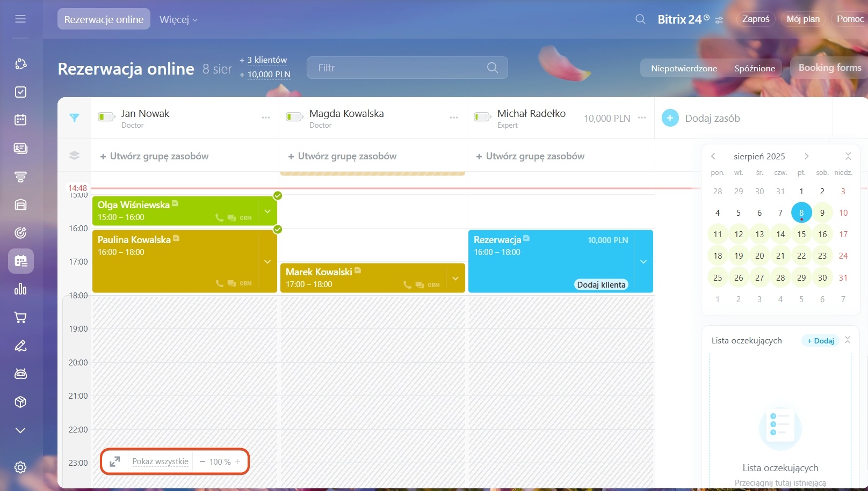Select the Rezerwacje online tab
Viewport: 868px width, 491px height.
104,19
